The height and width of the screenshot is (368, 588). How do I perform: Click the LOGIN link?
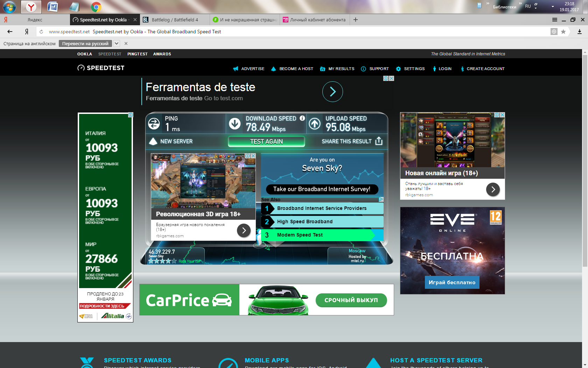(x=442, y=69)
